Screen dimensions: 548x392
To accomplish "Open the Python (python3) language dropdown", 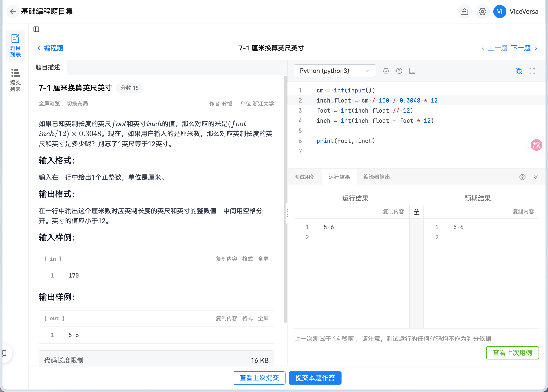I will [335, 71].
